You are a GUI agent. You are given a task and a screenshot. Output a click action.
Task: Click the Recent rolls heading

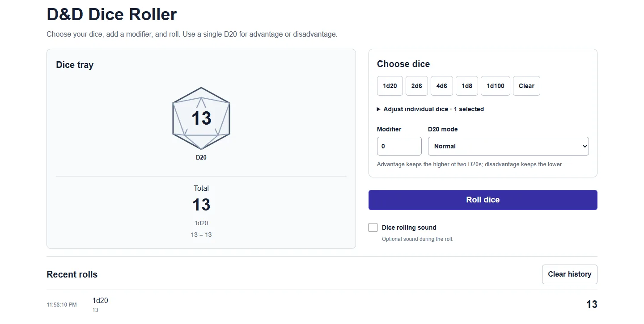72,274
